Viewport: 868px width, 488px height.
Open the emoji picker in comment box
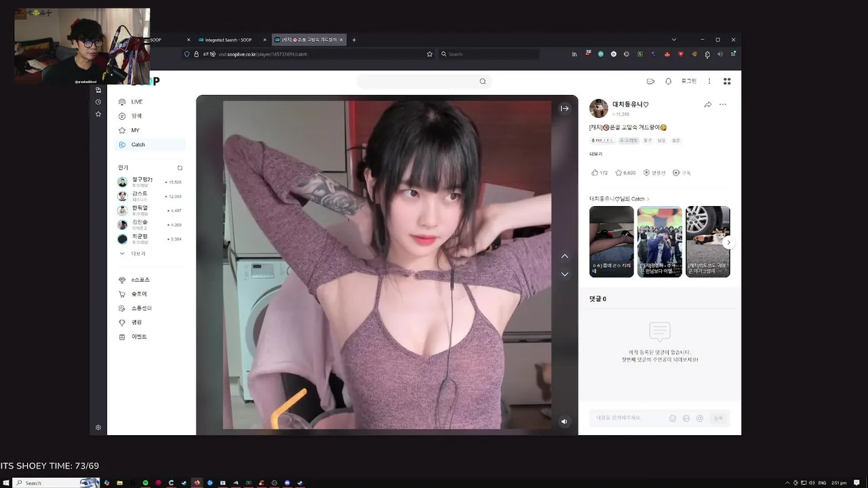(x=673, y=418)
